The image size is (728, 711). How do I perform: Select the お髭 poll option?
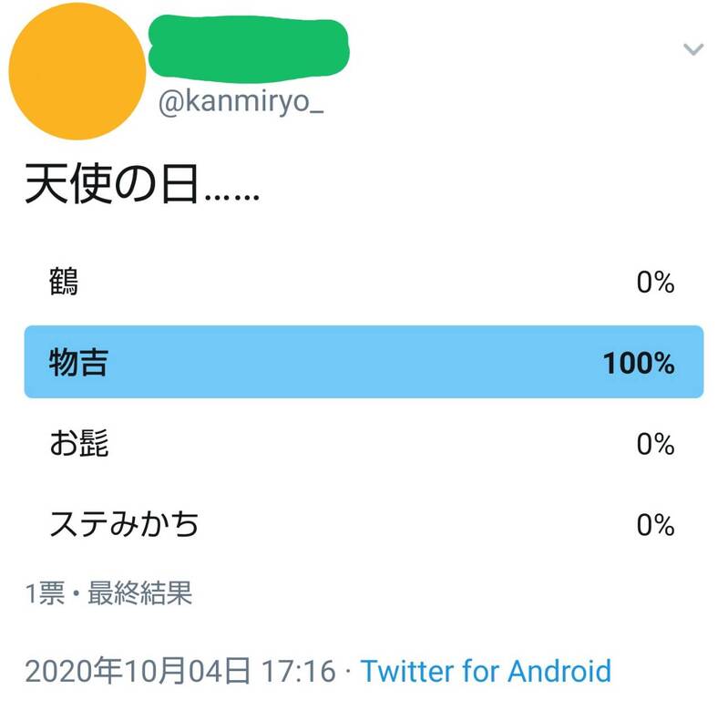78,444
